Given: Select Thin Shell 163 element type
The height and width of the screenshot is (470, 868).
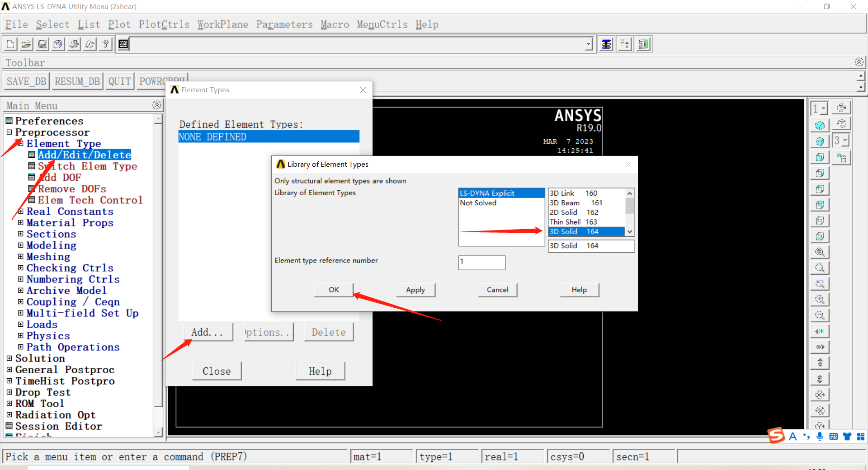Looking at the screenshot, I should click(587, 222).
